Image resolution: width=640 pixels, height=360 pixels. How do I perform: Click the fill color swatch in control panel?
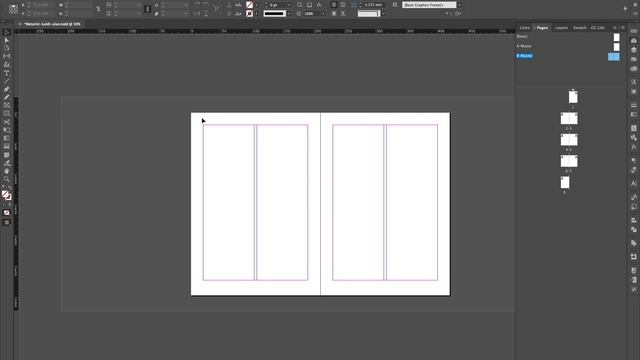point(249,5)
